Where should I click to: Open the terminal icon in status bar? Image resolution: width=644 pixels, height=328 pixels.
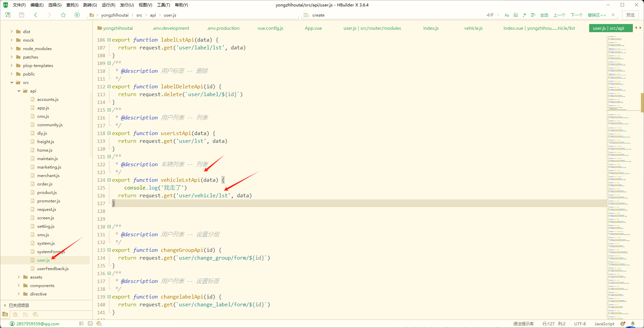click(x=90, y=324)
